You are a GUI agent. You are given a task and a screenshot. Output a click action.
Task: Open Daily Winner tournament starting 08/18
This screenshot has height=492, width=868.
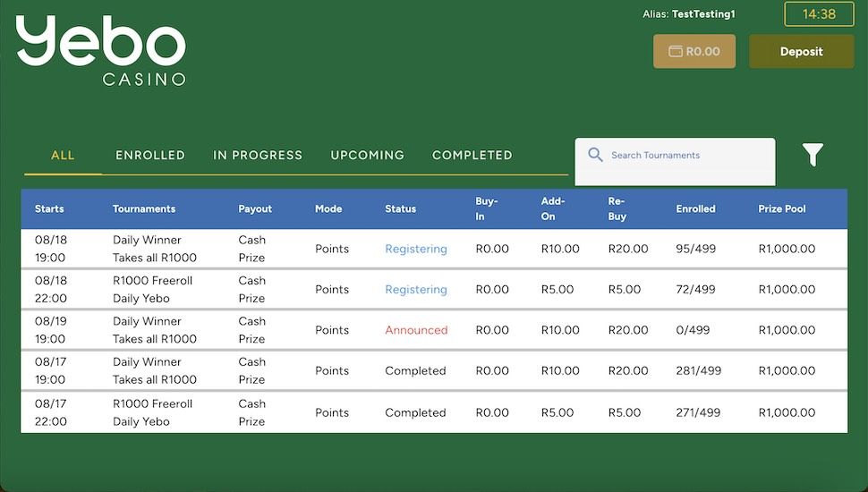[155, 249]
